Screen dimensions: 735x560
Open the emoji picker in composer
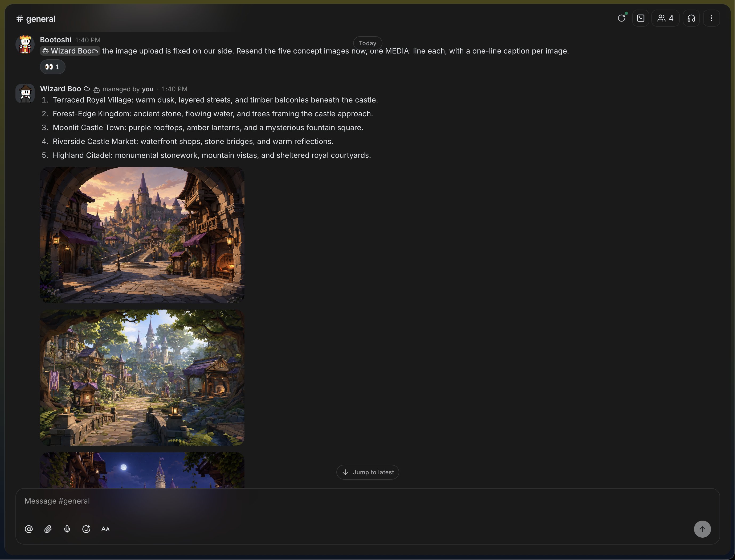coord(86,529)
